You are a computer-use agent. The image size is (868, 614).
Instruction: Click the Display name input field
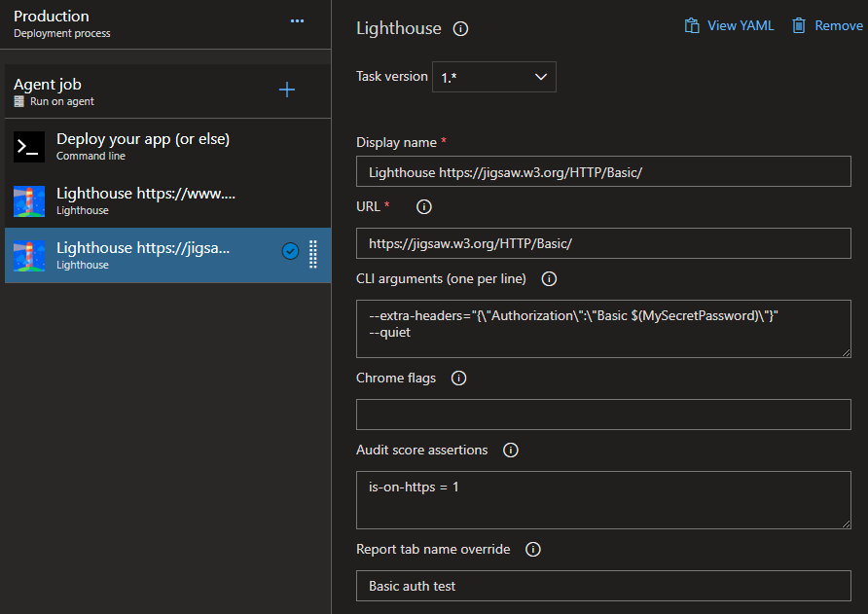pyautogui.click(x=603, y=171)
